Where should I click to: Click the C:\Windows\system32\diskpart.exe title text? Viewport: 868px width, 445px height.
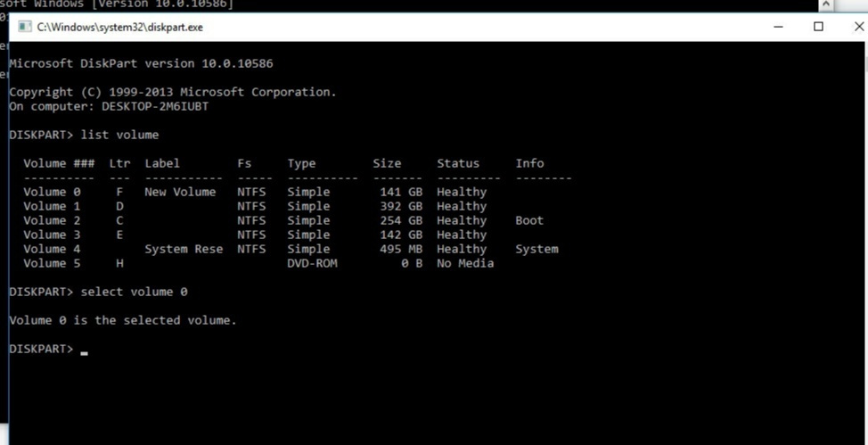pos(119,28)
